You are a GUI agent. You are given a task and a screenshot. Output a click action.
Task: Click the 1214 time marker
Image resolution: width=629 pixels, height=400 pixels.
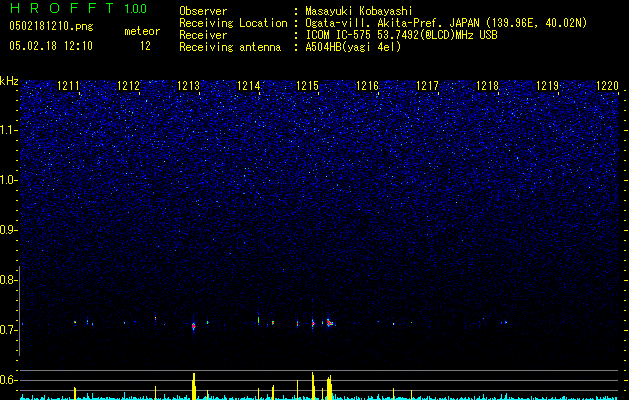tap(248, 85)
